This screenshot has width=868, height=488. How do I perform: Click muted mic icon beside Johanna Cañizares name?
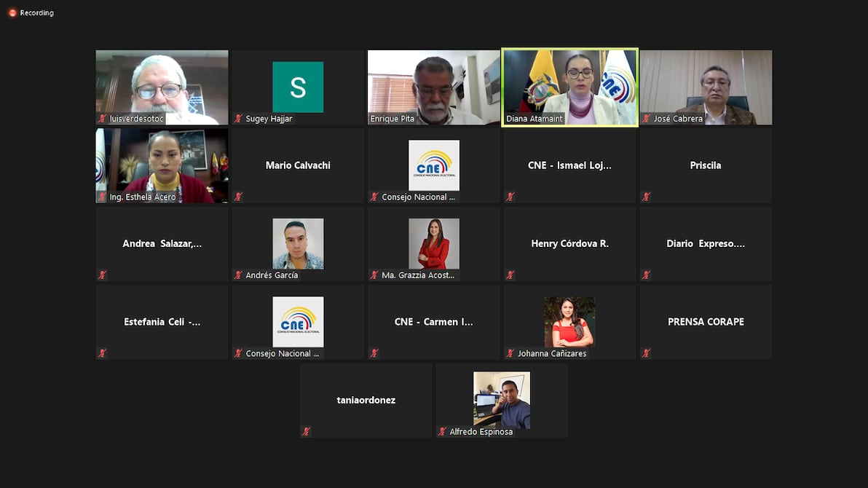pos(510,353)
